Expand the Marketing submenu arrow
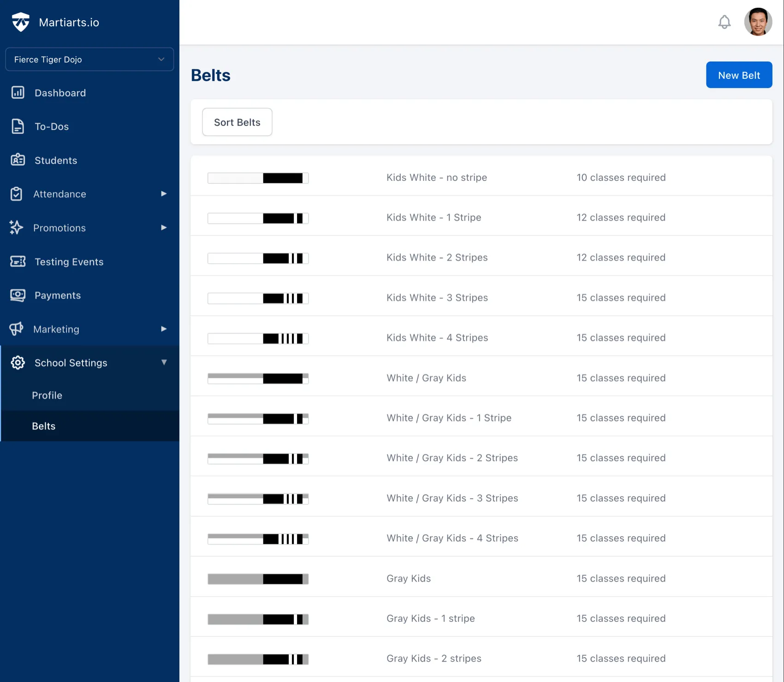 click(163, 329)
